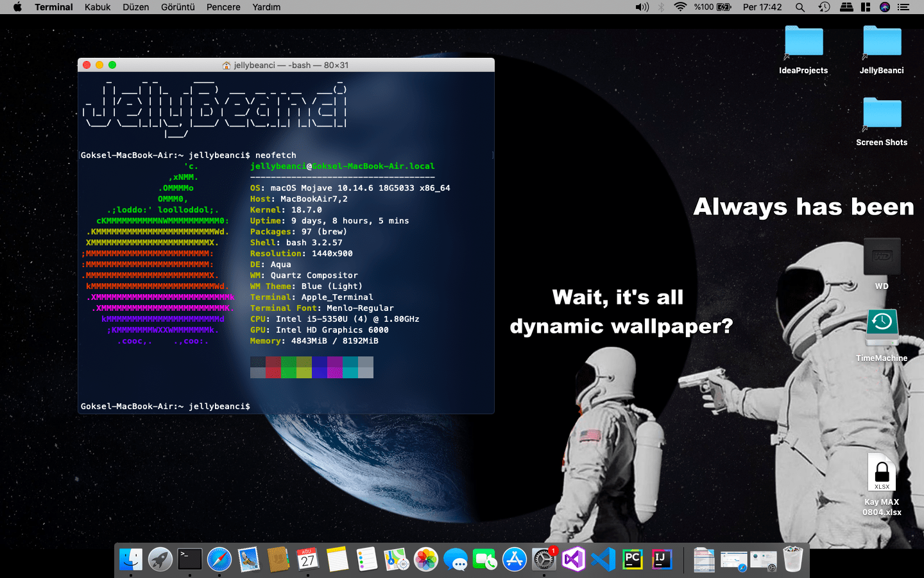
Task: Restore the minimized Safari window thumbnail
Action: (734, 560)
